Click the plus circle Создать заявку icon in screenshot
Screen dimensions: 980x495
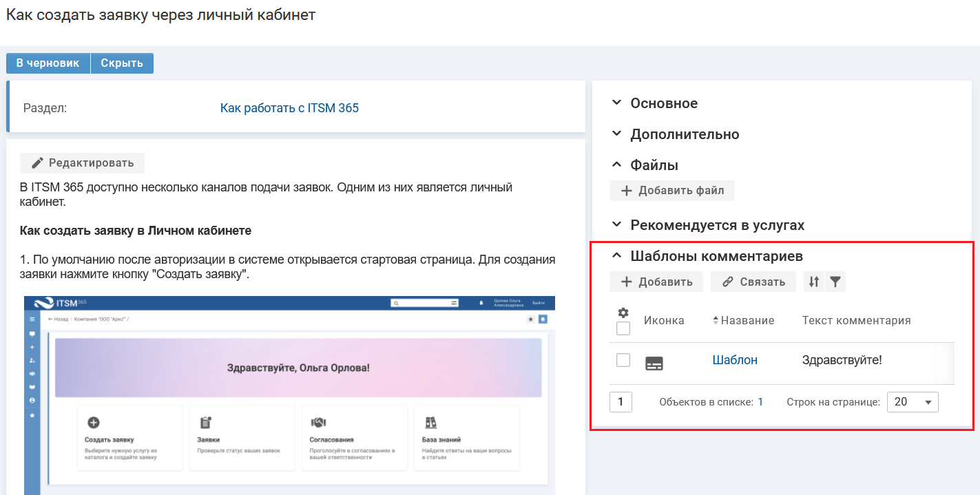(x=94, y=423)
